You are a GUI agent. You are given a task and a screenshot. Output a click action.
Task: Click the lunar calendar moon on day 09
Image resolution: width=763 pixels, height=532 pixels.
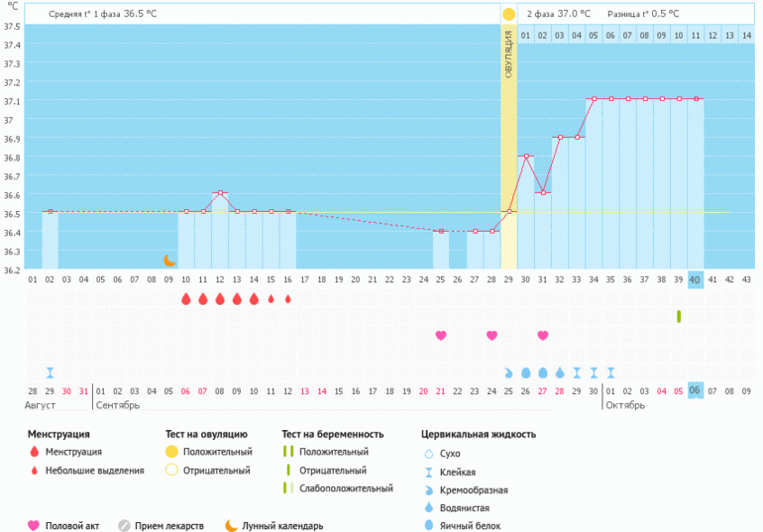(x=169, y=261)
